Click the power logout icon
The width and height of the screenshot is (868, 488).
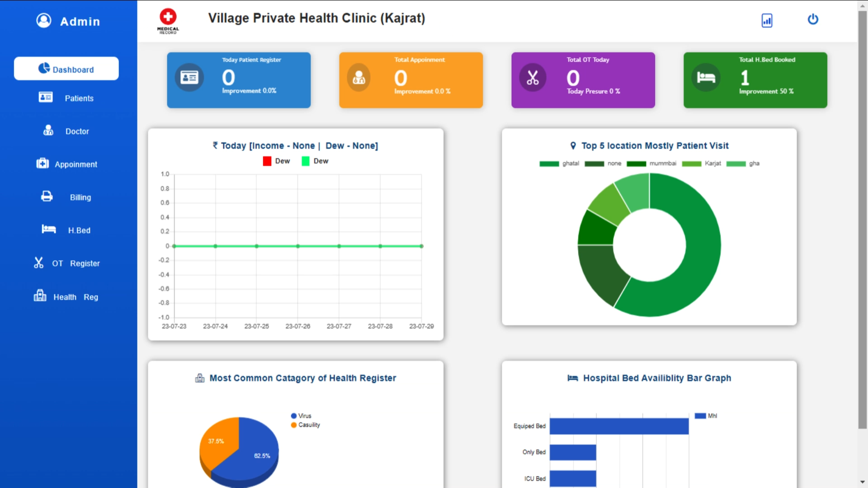[812, 19]
